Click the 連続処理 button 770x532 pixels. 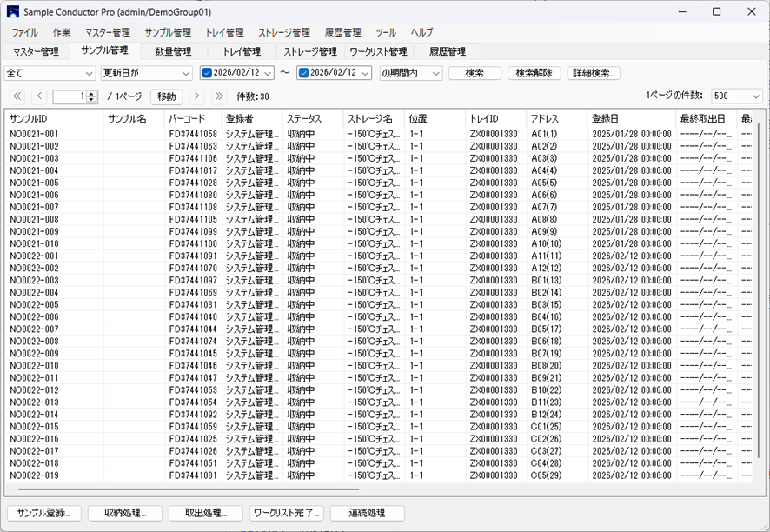click(x=367, y=513)
